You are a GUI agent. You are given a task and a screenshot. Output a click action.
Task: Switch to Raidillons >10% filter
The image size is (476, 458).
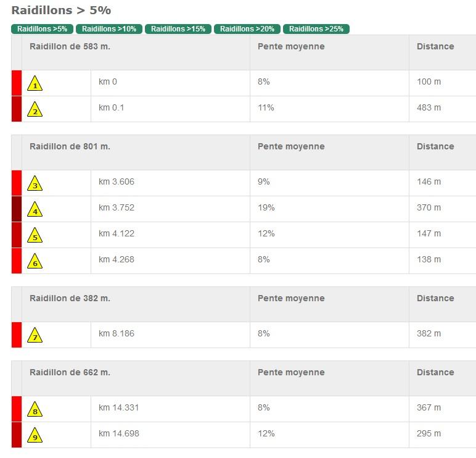(109, 29)
